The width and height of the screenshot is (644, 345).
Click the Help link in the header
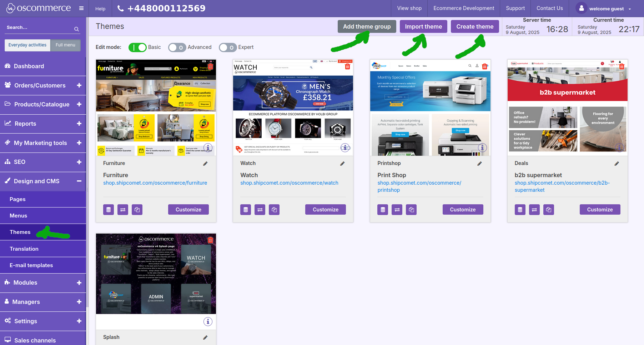pyautogui.click(x=100, y=9)
